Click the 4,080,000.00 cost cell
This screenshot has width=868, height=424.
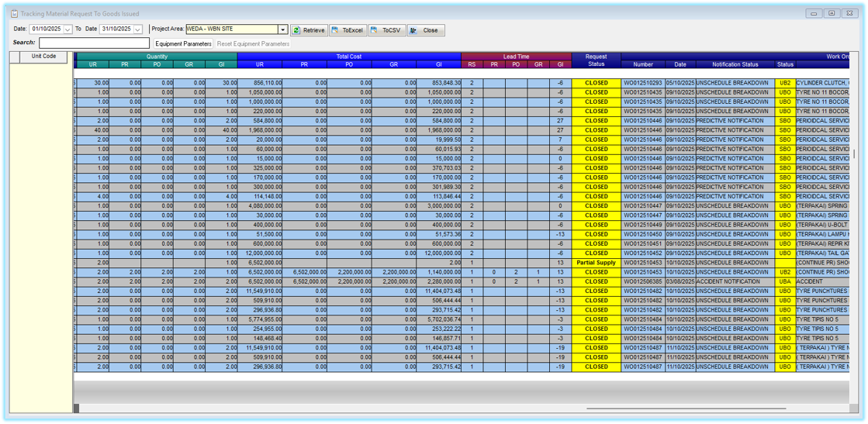[260, 206]
